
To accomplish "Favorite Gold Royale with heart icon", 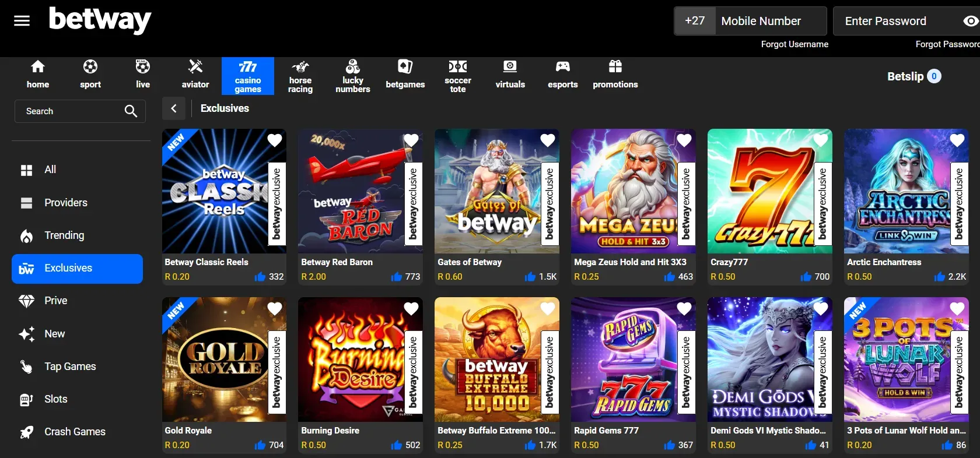I will pyautogui.click(x=274, y=309).
